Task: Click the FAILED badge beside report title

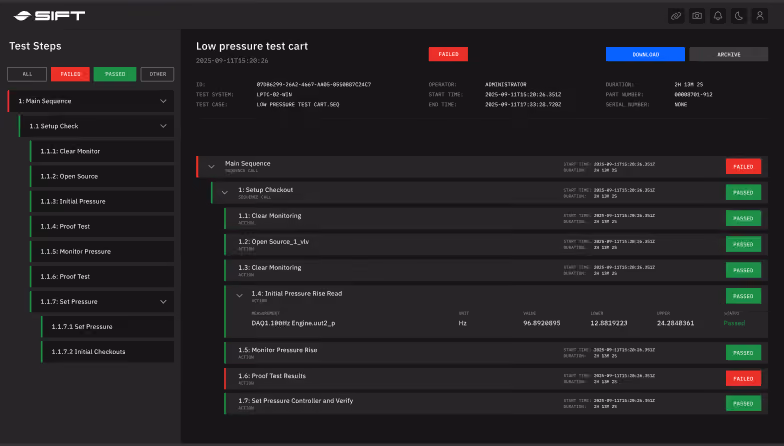Action: [x=448, y=54]
